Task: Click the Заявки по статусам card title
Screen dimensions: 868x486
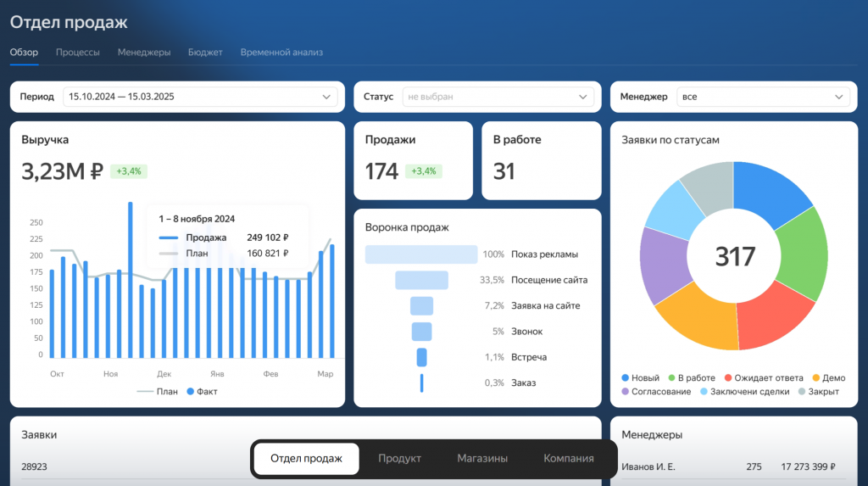Action: (x=670, y=140)
